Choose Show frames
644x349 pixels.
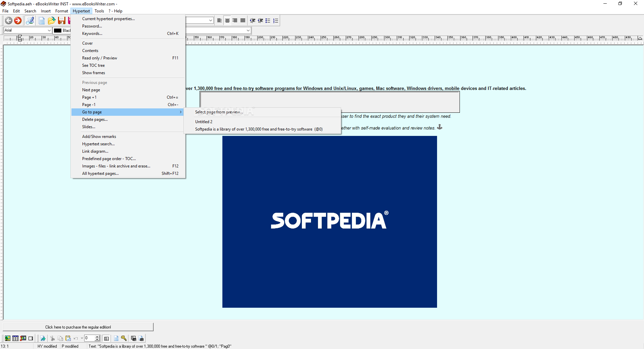tap(128, 73)
